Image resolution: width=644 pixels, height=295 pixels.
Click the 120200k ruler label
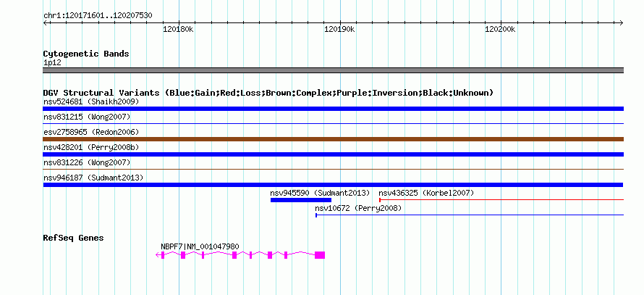point(500,30)
